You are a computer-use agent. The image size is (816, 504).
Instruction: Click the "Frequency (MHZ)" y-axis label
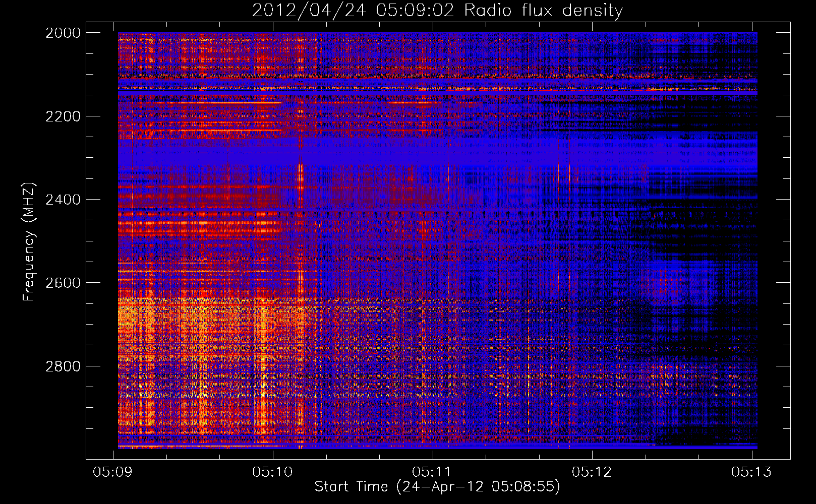[29, 242]
